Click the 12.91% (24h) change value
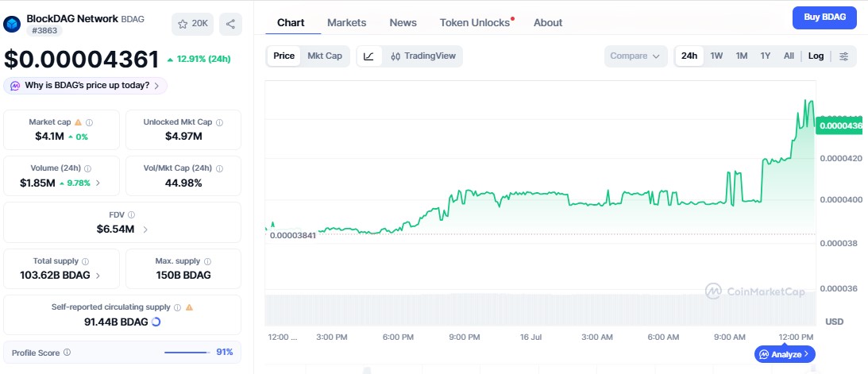The image size is (868, 374). pyautogui.click(x=199, y=60)
